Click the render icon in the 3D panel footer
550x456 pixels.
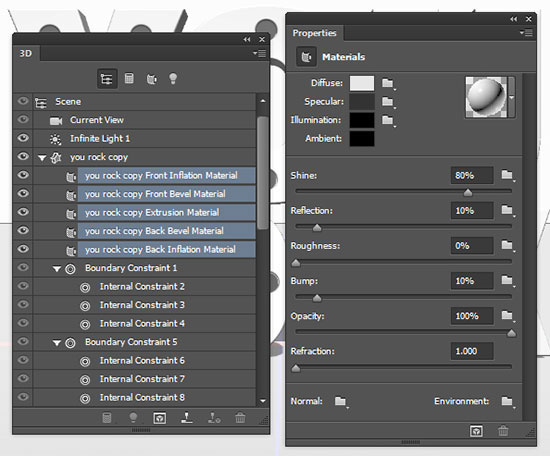[x=160, y=418]
